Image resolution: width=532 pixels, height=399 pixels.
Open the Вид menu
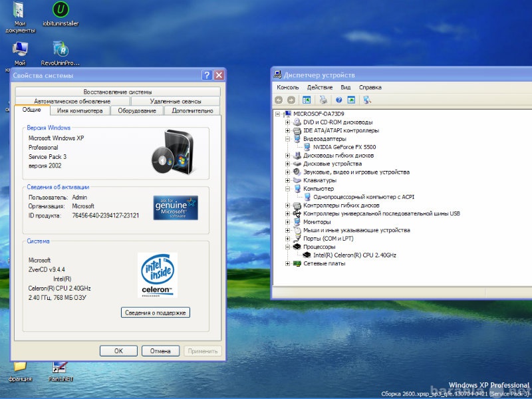[x=346, y=87]
